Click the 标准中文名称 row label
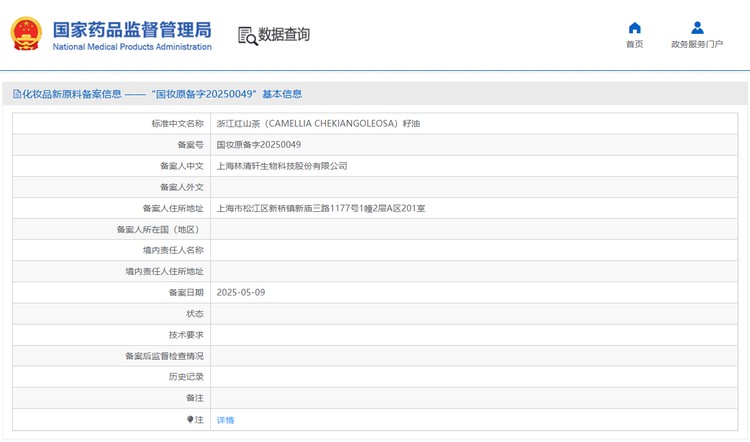Image resolution: width=750 pixels, height=442 pixels. coord(177,123)
